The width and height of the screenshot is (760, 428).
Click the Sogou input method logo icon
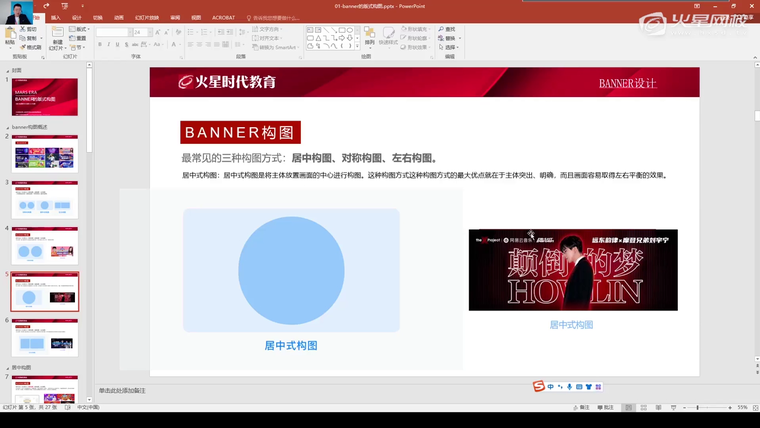(x=538, y=387)
